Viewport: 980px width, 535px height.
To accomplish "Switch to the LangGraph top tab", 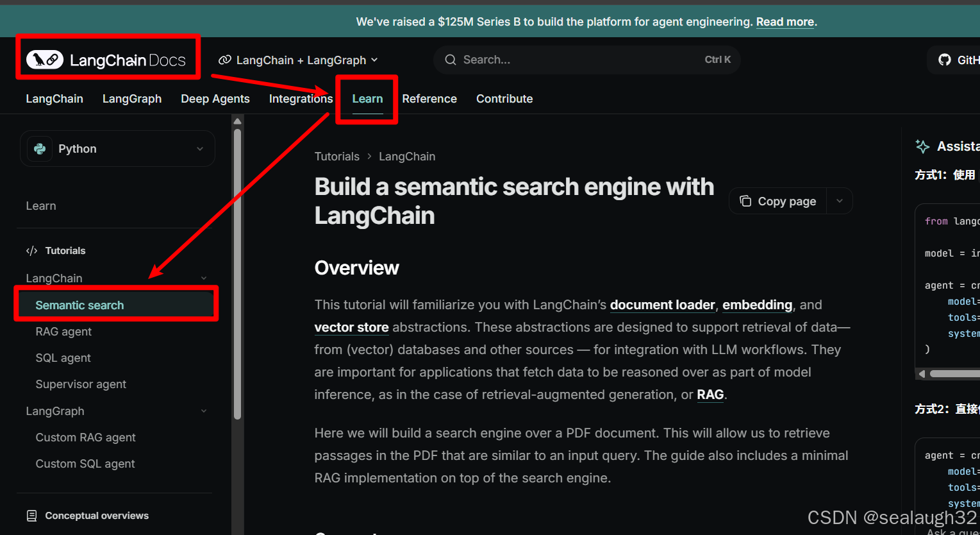I will pos(132,99).
